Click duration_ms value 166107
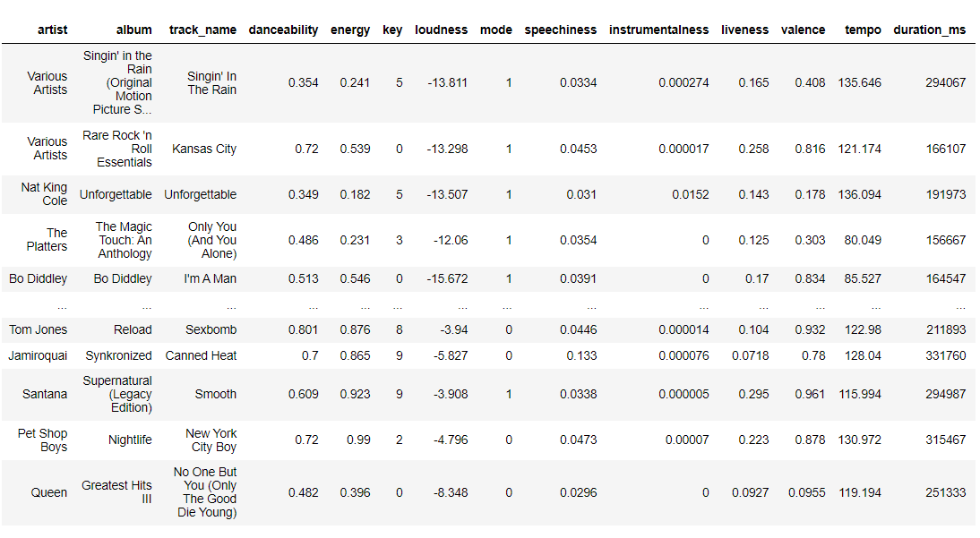This screenshot has height=538, width=980. pos(946,149)
